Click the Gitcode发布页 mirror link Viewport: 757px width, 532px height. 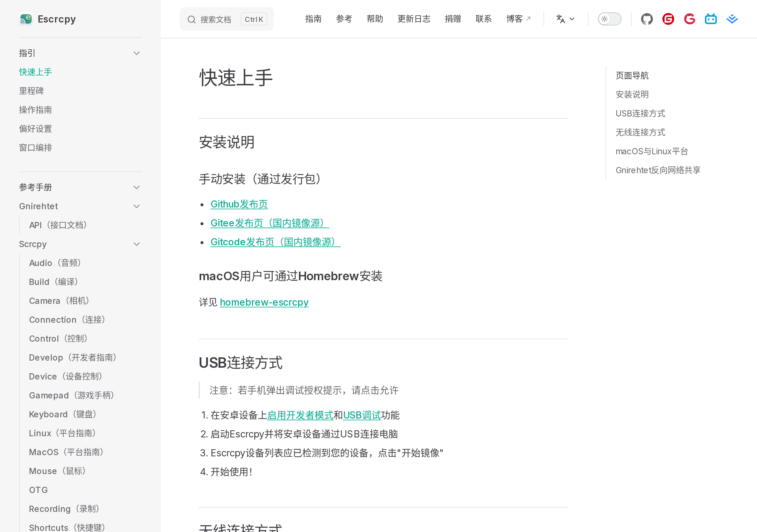point(275,242)
